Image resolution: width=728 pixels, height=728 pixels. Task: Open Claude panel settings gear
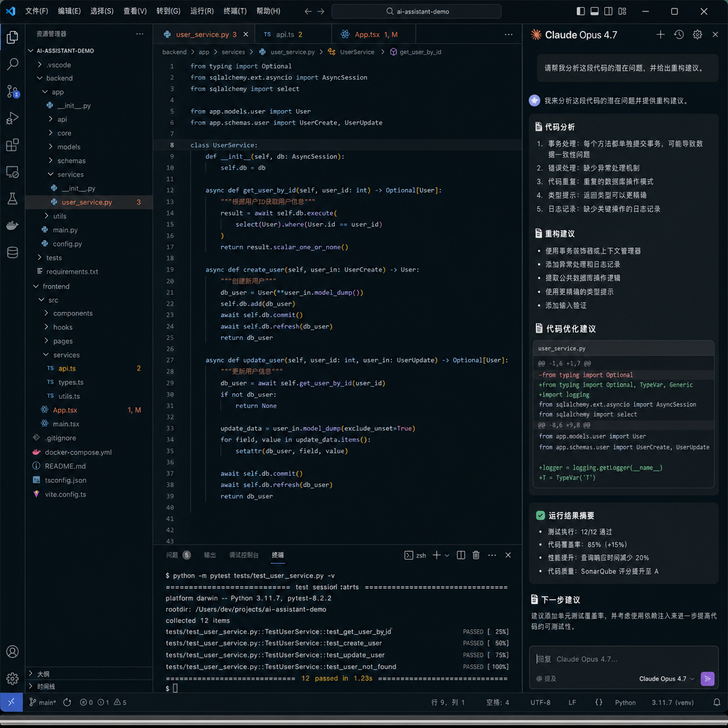click(x=697, y=34)
